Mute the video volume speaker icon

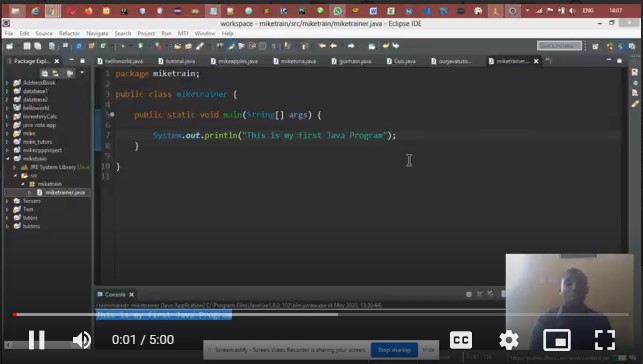82,340
